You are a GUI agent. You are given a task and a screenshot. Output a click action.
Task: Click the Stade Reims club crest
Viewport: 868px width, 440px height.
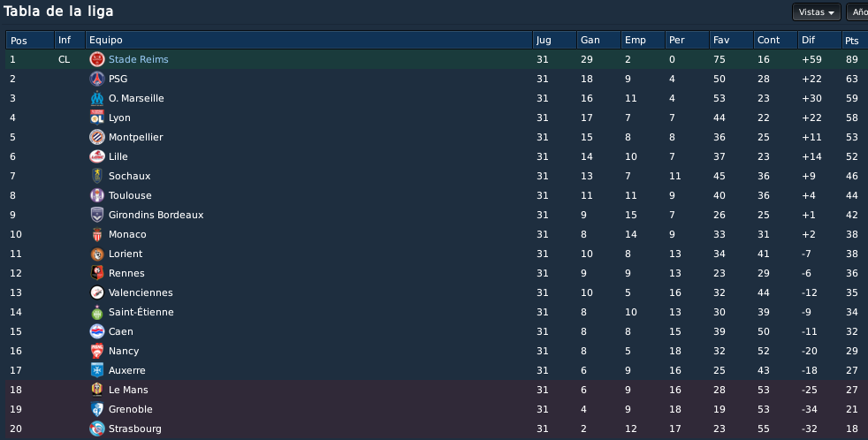(x=97, y=59)
